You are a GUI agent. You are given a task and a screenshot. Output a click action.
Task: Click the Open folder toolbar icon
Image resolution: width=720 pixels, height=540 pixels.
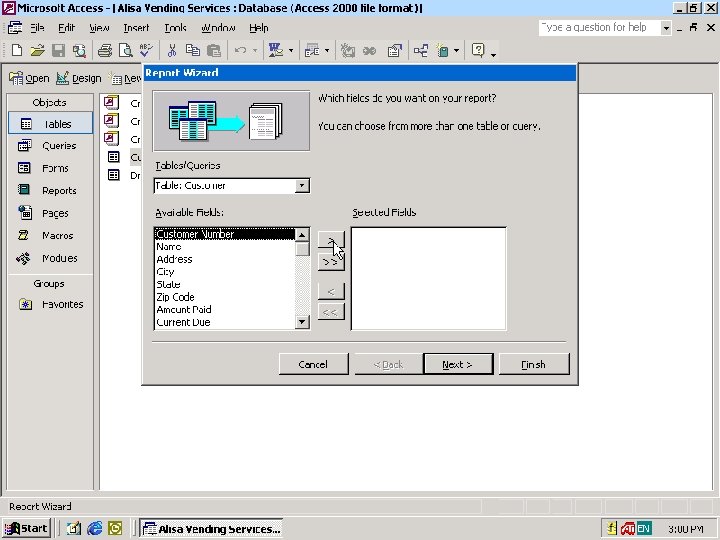(38, 50)
